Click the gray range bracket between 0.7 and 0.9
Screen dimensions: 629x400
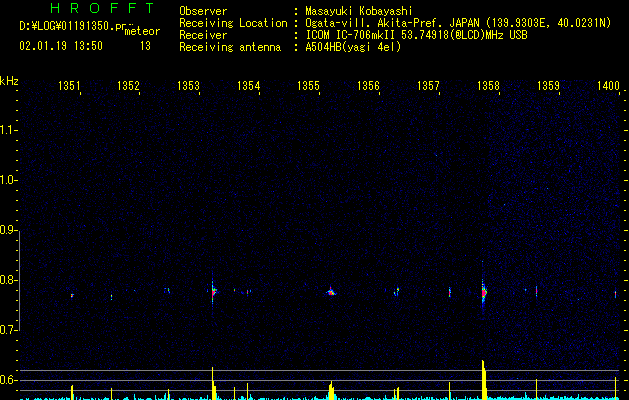pos(19,280)
